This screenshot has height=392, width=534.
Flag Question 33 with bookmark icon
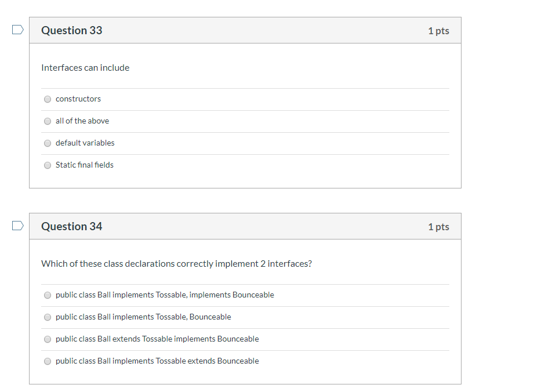click(x=18, y=30)
